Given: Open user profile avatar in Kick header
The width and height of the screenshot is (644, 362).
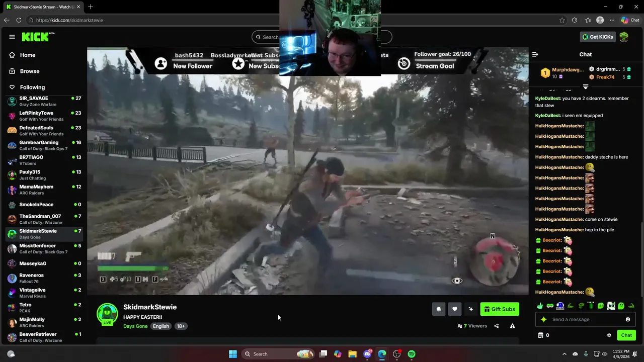Looking at the screenshot, I should [x=624, y=37].
